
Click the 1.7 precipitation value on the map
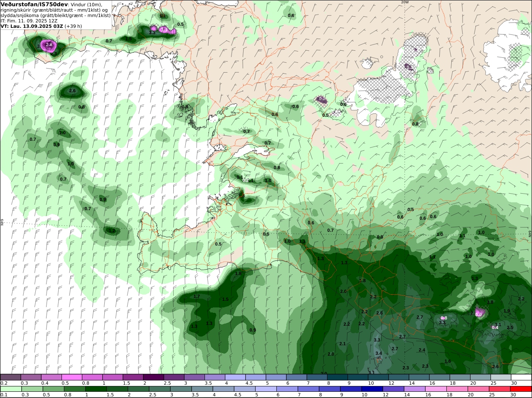coord(197,297)
